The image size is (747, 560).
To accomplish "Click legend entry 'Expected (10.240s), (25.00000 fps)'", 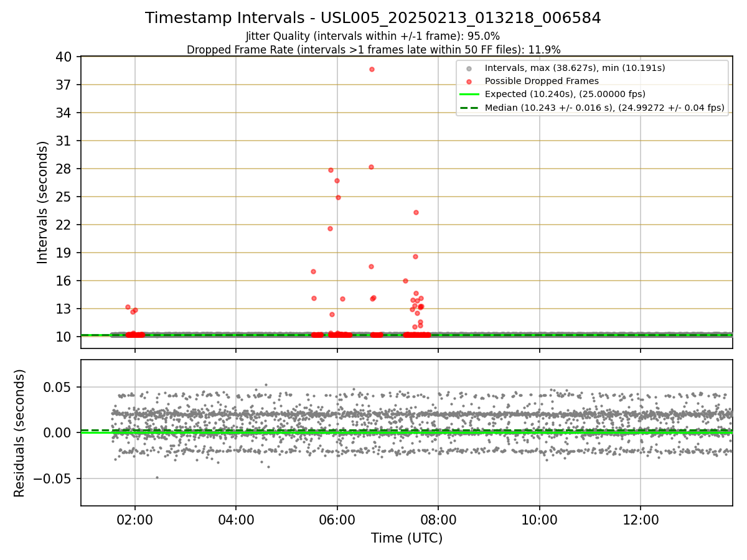I will pos(565,95).
